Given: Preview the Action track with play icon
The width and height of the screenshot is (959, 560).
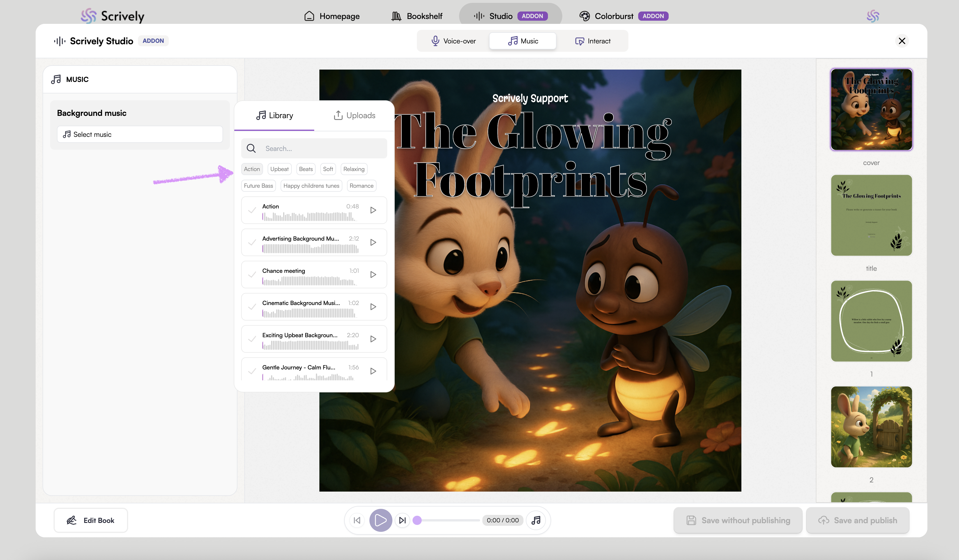Looking at the screenshot, I should [373, 210].
